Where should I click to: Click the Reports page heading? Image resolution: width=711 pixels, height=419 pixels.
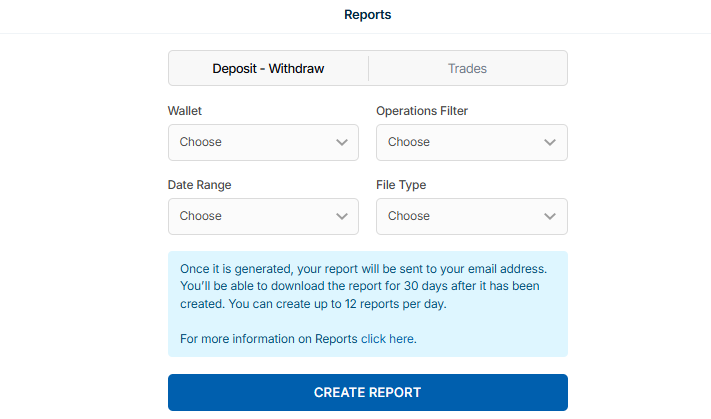[x=367, y=15]
